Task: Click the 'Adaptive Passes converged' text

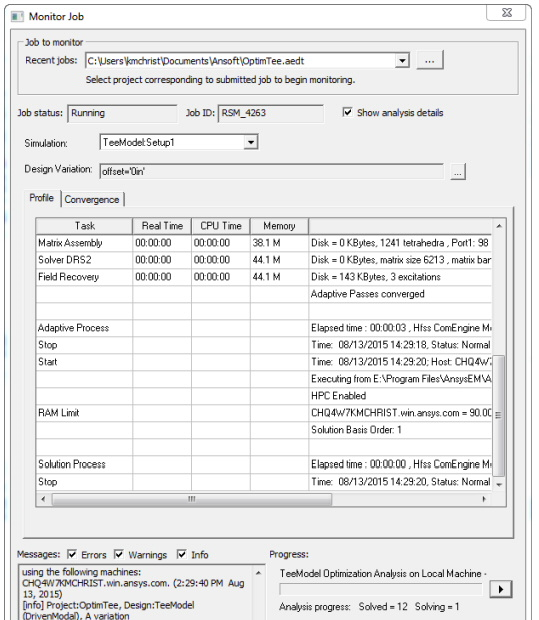Action: [x=367, y=294]
